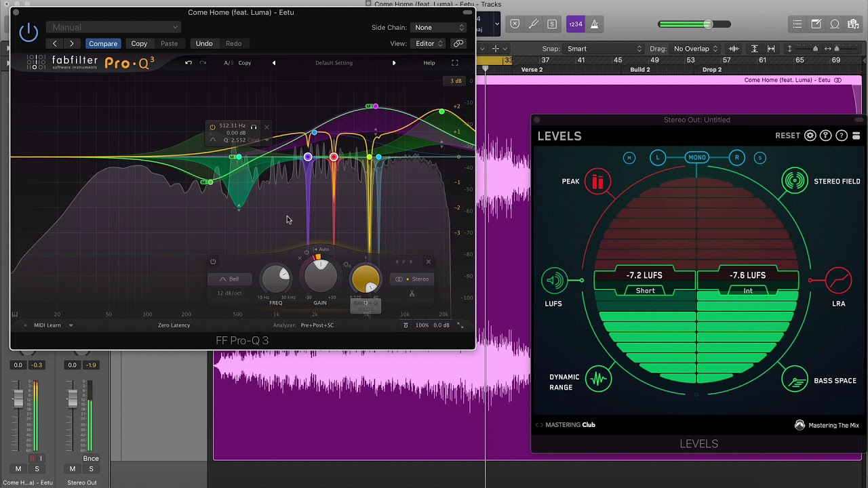868x488 pixels.
Task: Open the Stereo placement dropdown
Action: [412, 279]
